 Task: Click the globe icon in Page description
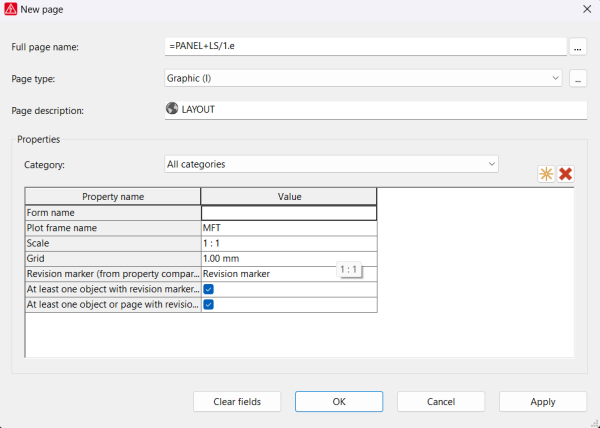point(172,109)
